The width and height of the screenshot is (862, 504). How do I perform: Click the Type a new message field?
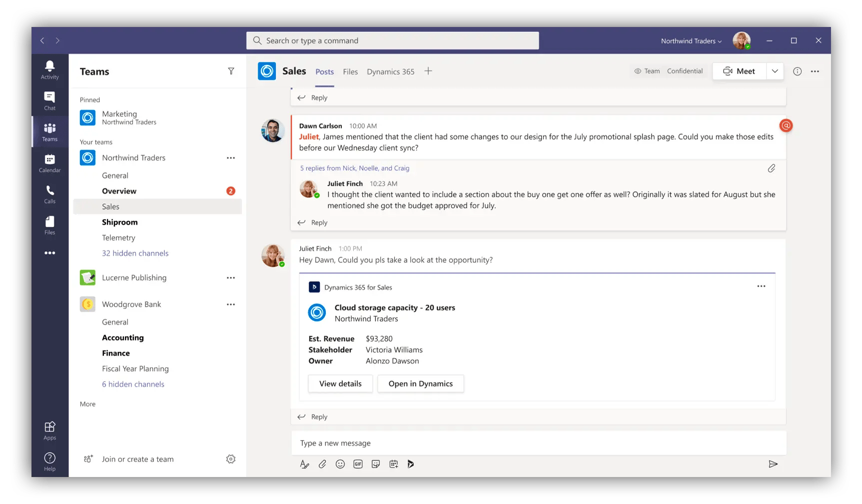tap(538, 443)
